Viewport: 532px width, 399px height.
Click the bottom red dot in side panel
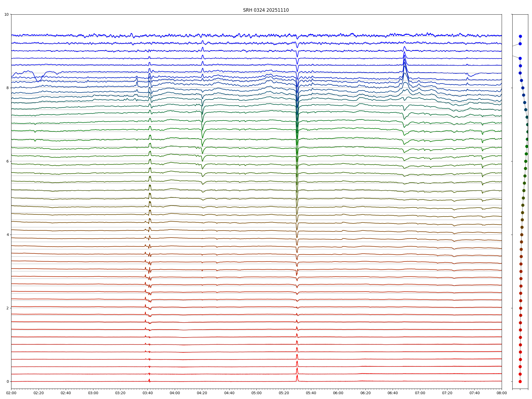(x=520, y=381)
